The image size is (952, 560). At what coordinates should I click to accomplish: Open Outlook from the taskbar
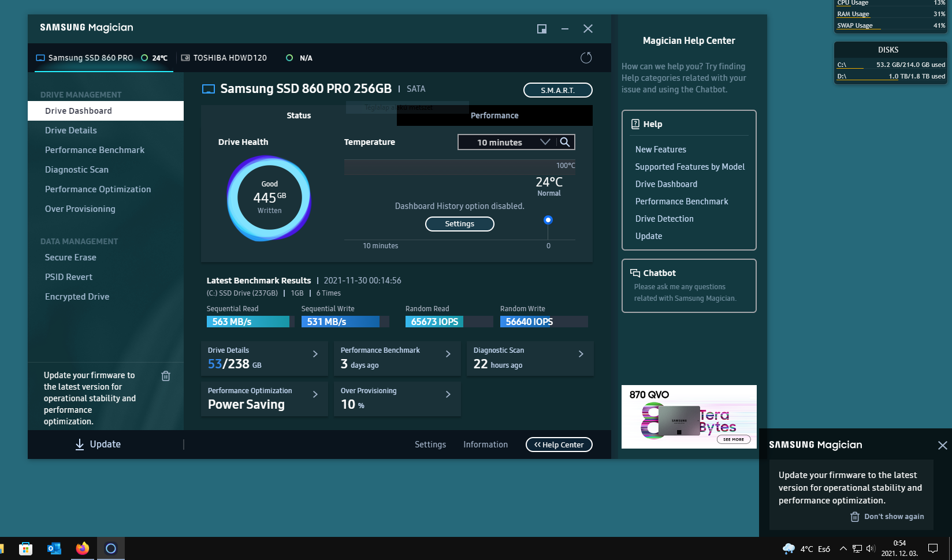[x=54, y=548]
